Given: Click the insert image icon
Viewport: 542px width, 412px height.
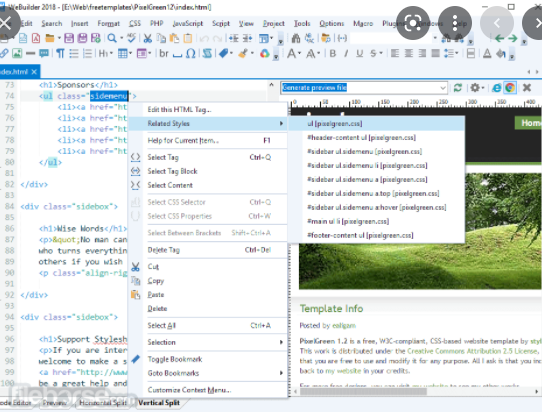Looking at the screenshot, I should tap(17, 53).
